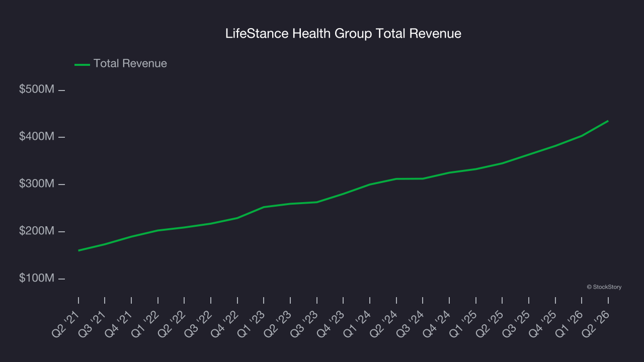Select the Q1 '23 quarter label
Image resolution: width=644 pixels, height=362 pixels.
tap(252, 323)
